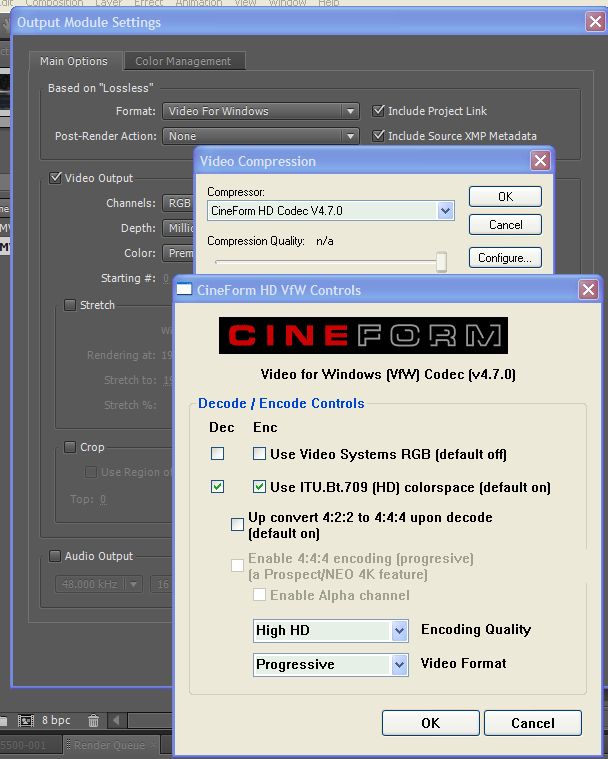The height and width of the screenshot is (759, 608).
Task: Click the left scroll arrow beside trash icon
Action: tap(116, 720)
